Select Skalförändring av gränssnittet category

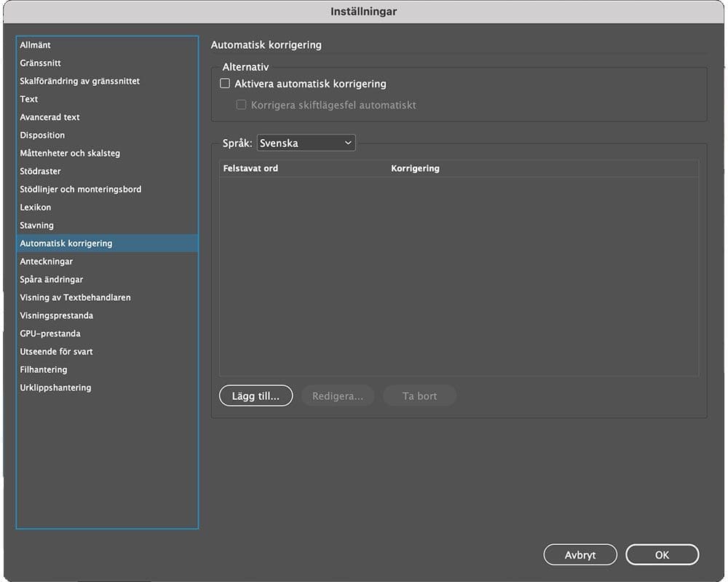click(107, 82)
